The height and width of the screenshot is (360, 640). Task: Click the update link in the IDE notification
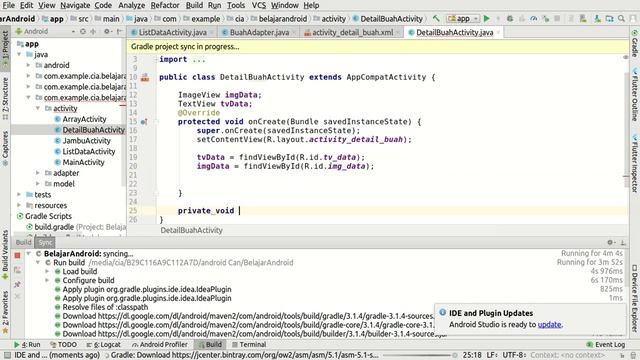(549, 324)
